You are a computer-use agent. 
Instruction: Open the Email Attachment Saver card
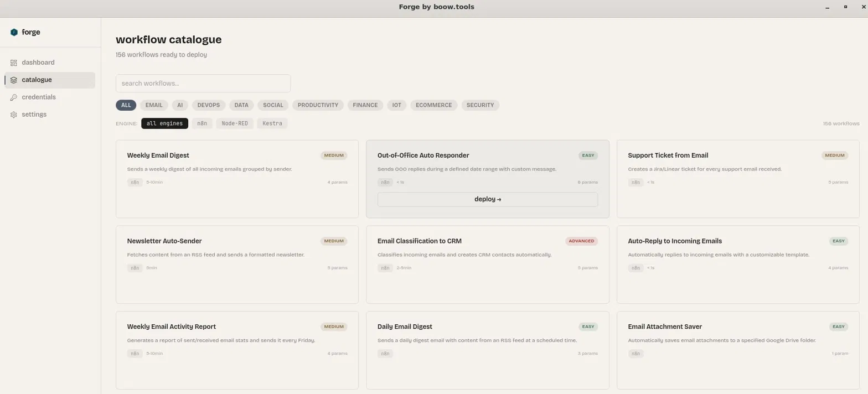pyautogui.click(x=738, y=350)
